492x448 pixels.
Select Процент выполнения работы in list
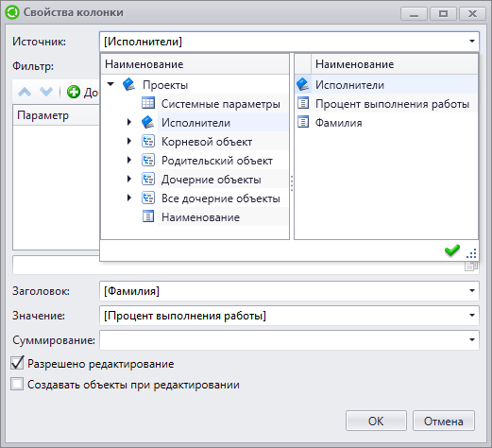coord(386,104)
